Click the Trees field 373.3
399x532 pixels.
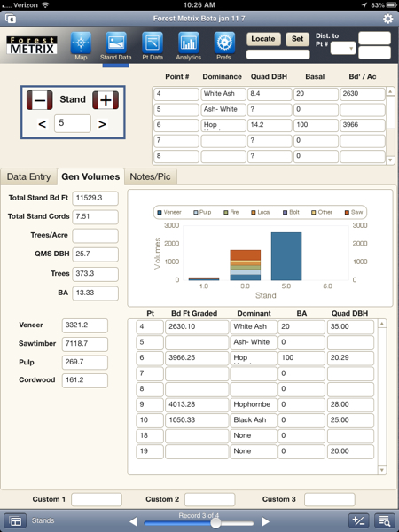pyautogui.click(x=96, y=274)
